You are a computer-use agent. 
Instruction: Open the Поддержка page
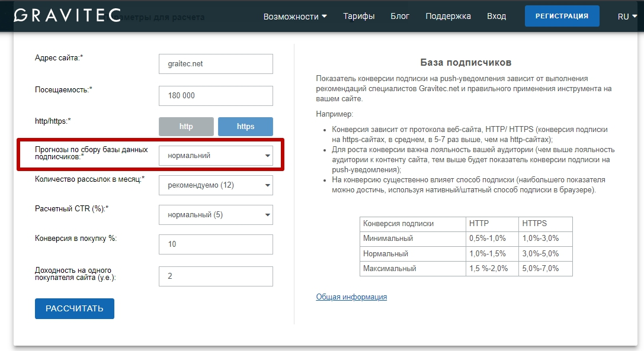click(448, 16)
